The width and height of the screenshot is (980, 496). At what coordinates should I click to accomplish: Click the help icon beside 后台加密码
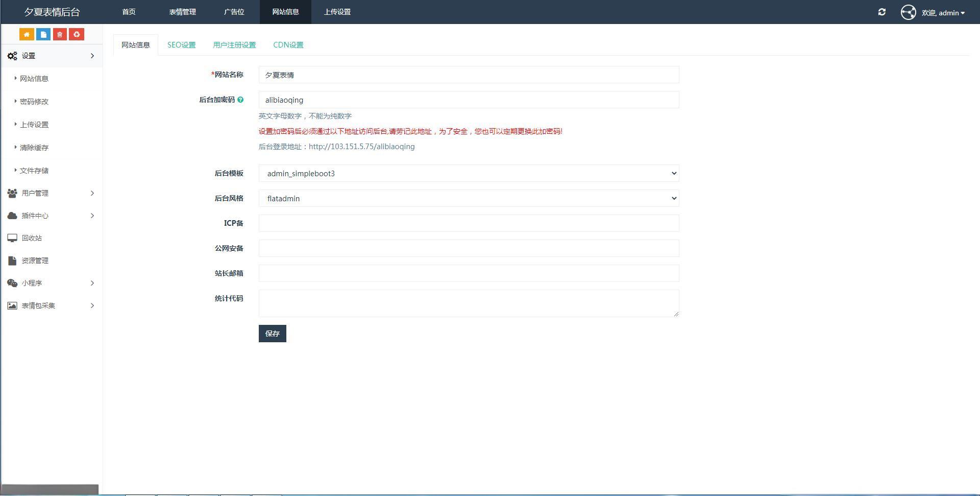[240, 100]
